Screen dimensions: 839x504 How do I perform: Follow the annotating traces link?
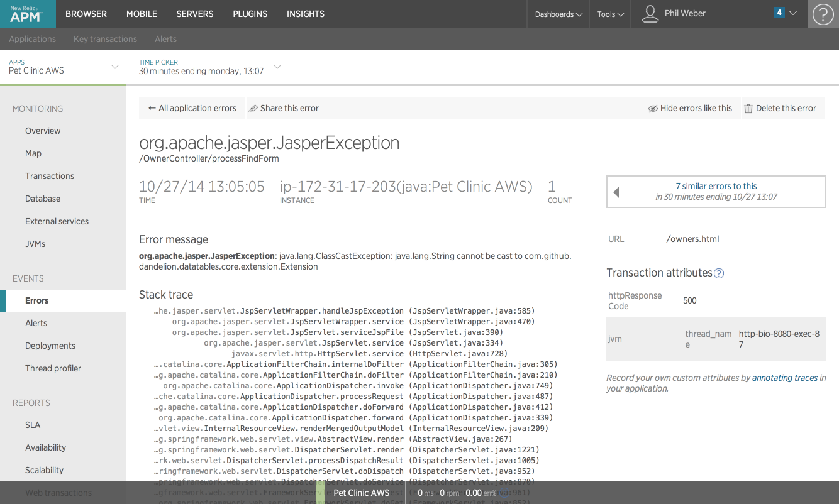(785, 378)
